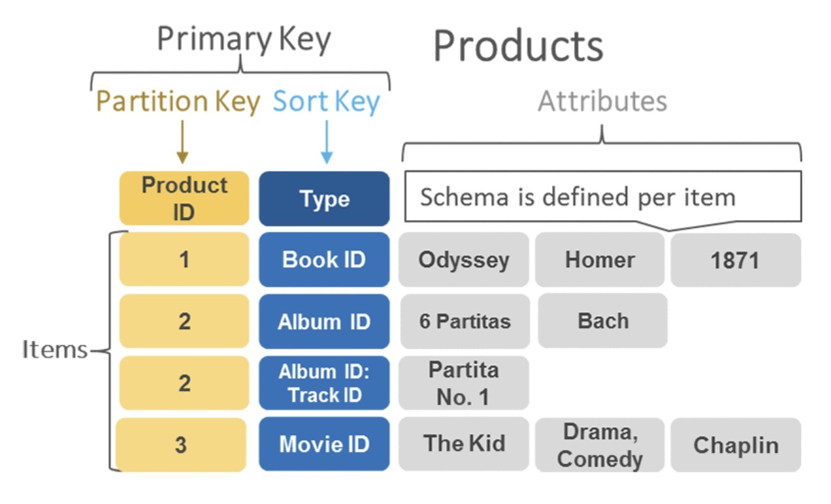831x504 pixels.
Task: Select the 1871 attribute cell
Action: [735, 261]
